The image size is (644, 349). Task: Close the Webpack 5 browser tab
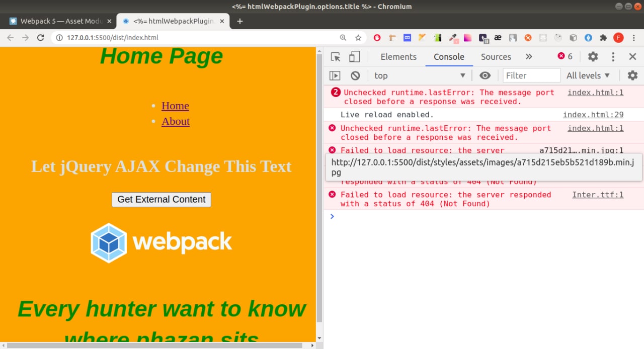(109, 21)
